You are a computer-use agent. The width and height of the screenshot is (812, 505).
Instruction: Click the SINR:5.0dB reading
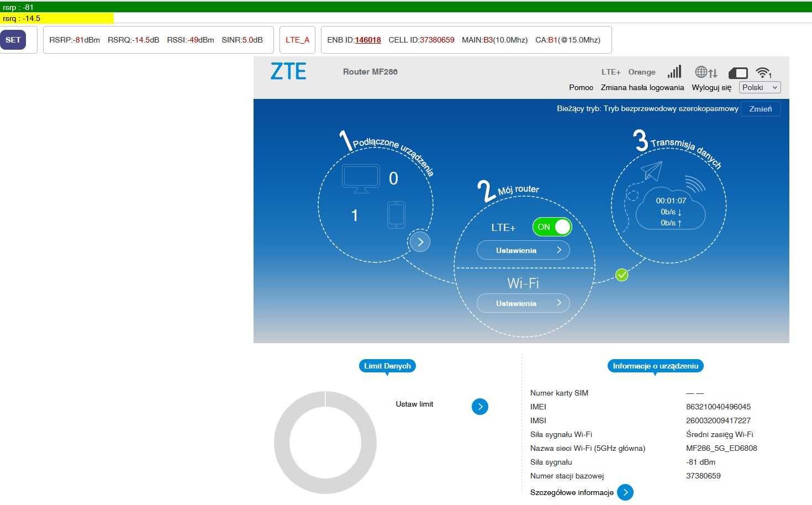[242, 40]
